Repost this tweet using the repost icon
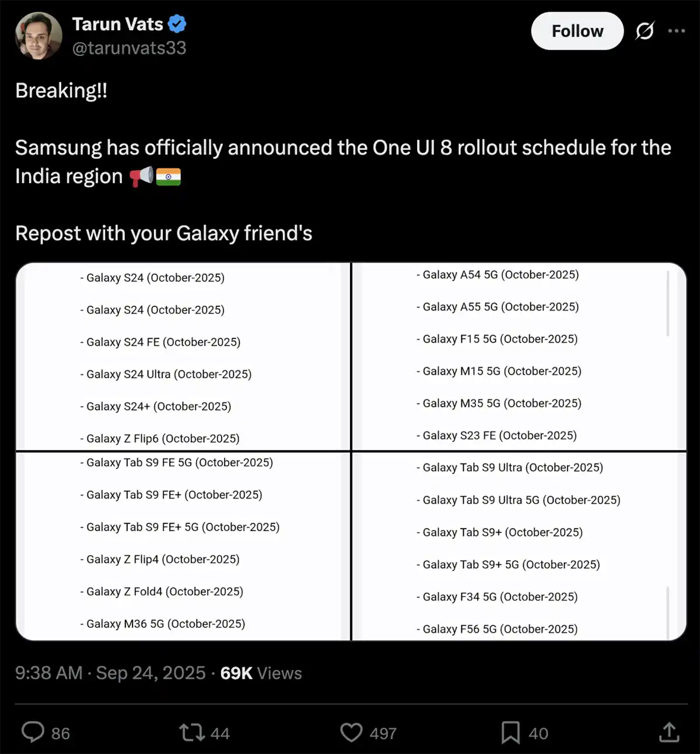The width and height of the screenshot is (700, 754). click(x=191, y=732)
